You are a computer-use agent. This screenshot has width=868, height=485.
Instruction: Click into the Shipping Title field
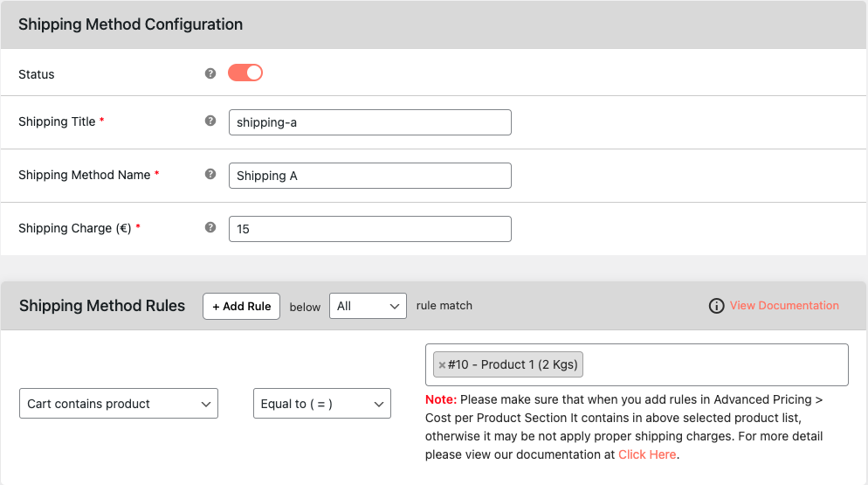[x=369, y=122]
